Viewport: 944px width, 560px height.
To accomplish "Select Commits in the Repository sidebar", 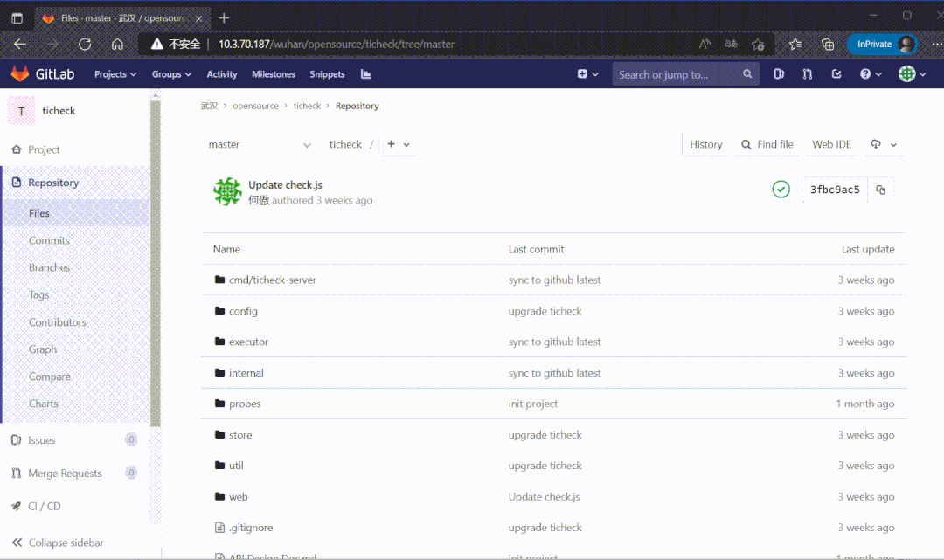I will [49, 240].
